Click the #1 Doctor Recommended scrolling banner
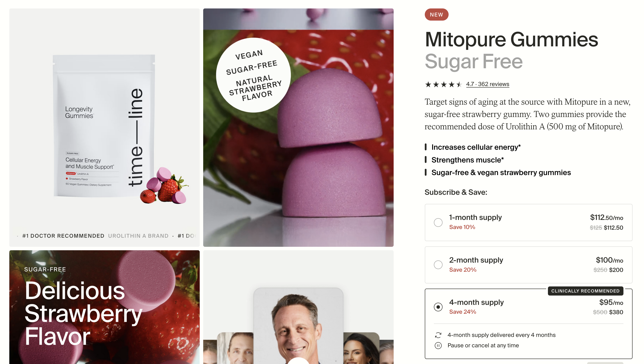Viewport: 644px width, 364px height. point(105,236)
